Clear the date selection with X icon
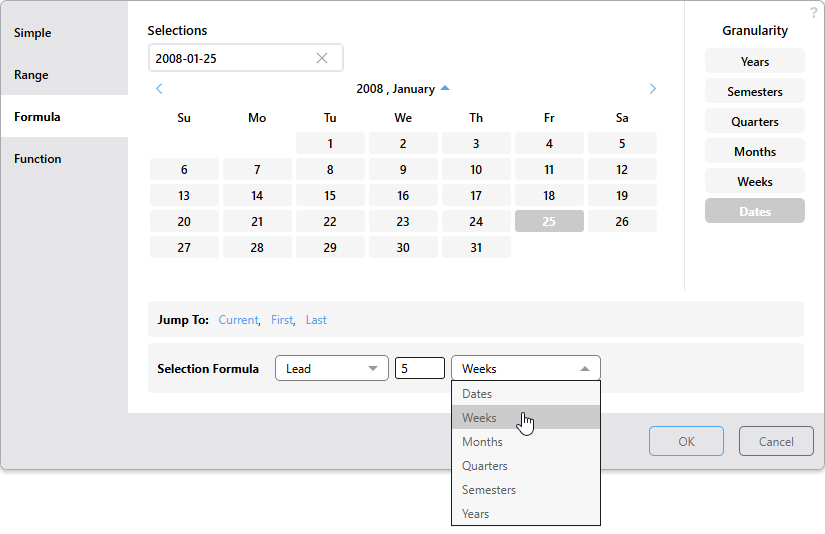825x534 pixels. coord(322,58)
